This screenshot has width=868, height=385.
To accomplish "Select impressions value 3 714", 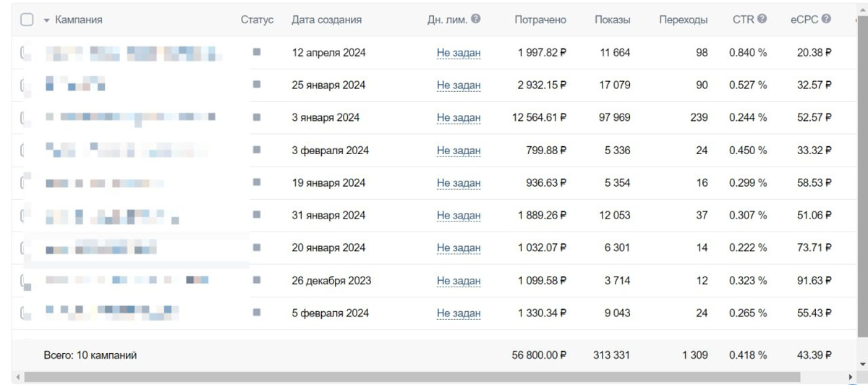I will click(618, 281).
